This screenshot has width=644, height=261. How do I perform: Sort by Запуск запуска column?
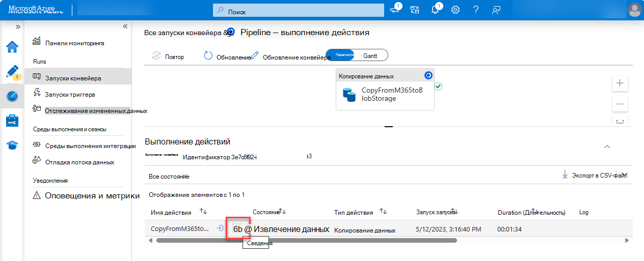[x=436, y=212]
